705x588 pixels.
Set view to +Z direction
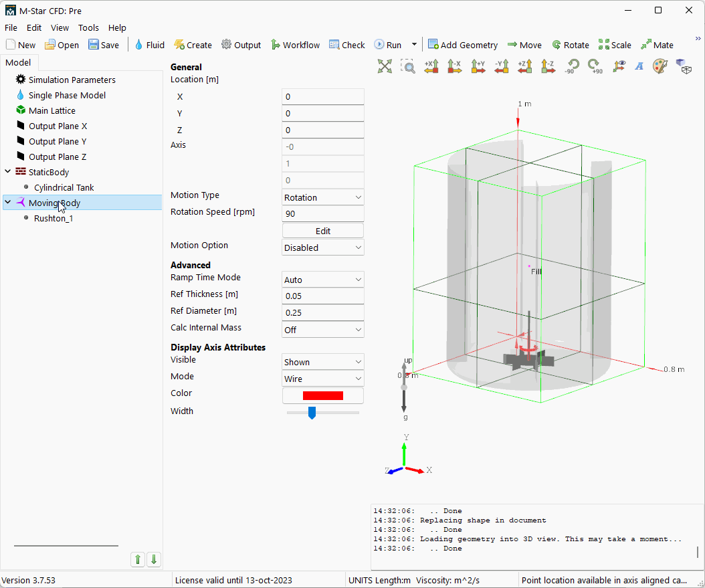coord(524,66)
